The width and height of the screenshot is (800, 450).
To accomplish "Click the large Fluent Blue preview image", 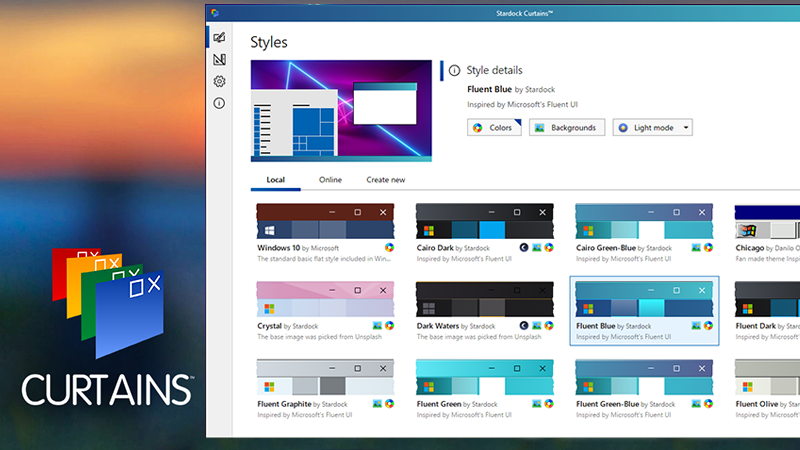I will pyautogui.click(x=341, y=110).
